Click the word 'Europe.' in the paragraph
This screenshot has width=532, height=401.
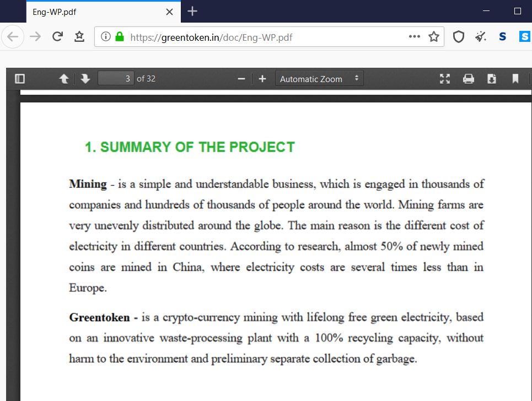point(88,288)
